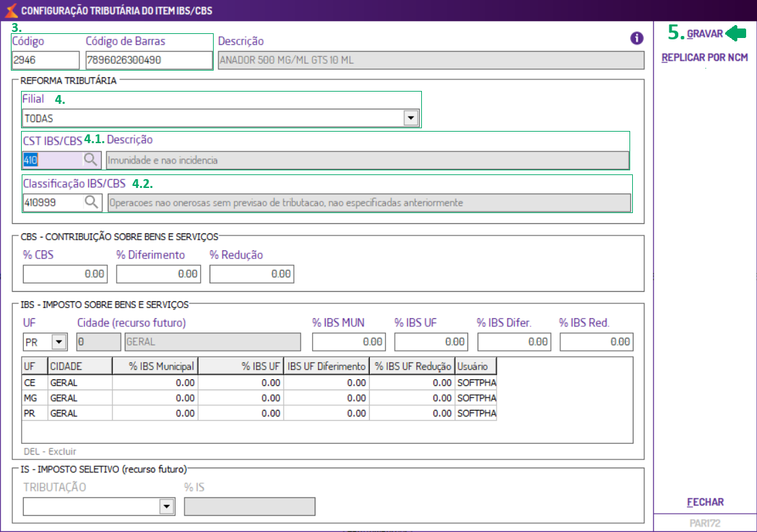Expand the UF dropdown set to PR
This screenshot has height=532, width=757.
tap(59, 342)
